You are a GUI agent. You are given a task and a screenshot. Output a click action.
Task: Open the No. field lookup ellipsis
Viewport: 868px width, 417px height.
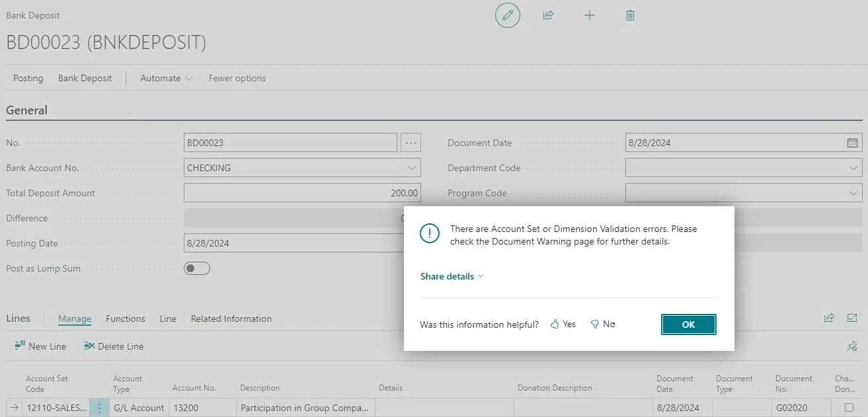coord(411,141)
